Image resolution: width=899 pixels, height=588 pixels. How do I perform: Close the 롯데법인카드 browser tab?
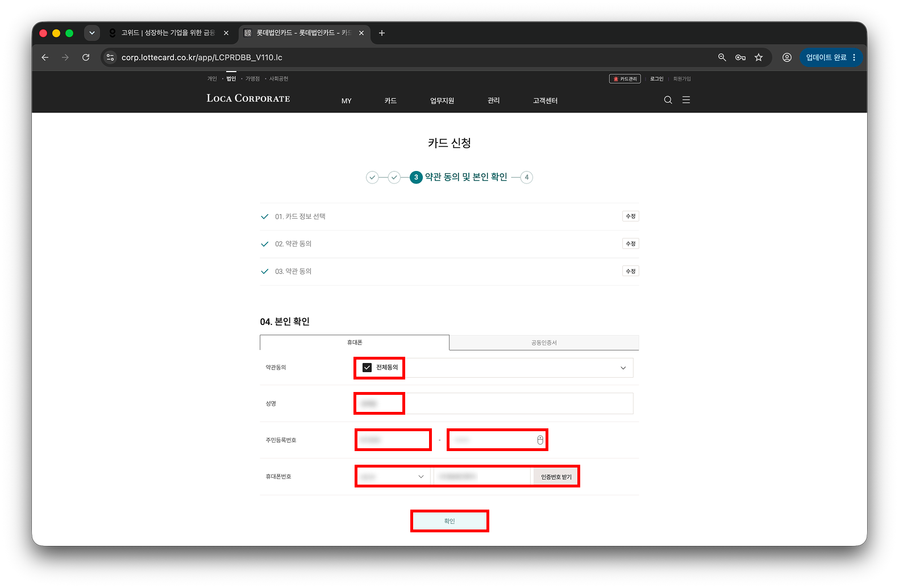[x=361, y=33]
